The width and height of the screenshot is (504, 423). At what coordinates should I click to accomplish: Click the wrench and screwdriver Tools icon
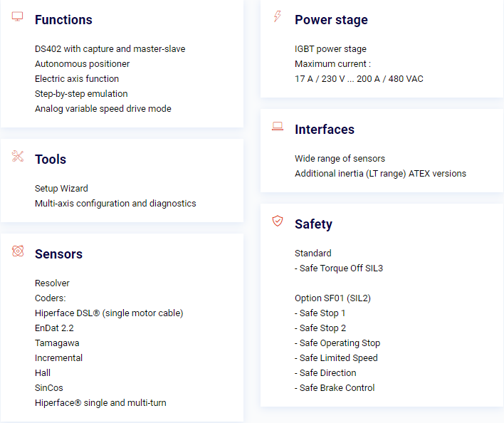(18, 156)
